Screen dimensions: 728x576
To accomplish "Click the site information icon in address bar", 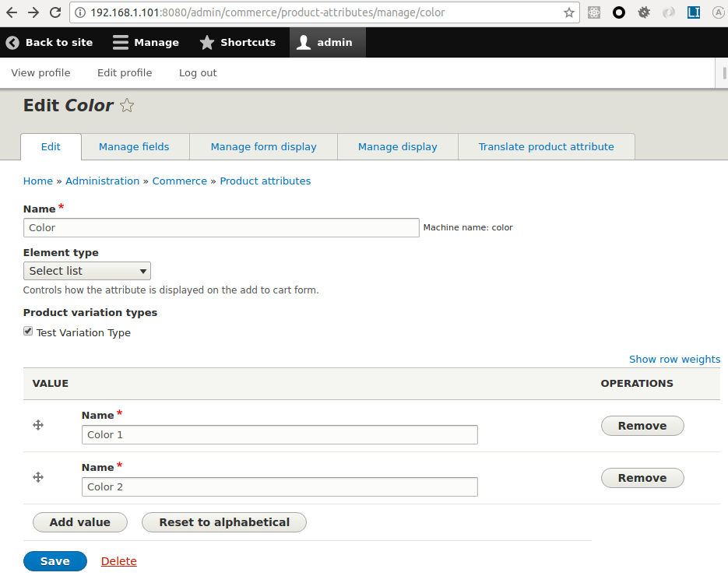I will pos(83,12).
